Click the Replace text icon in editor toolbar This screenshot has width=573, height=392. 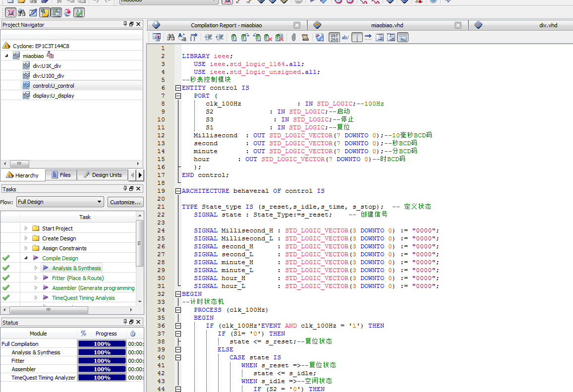182,37
